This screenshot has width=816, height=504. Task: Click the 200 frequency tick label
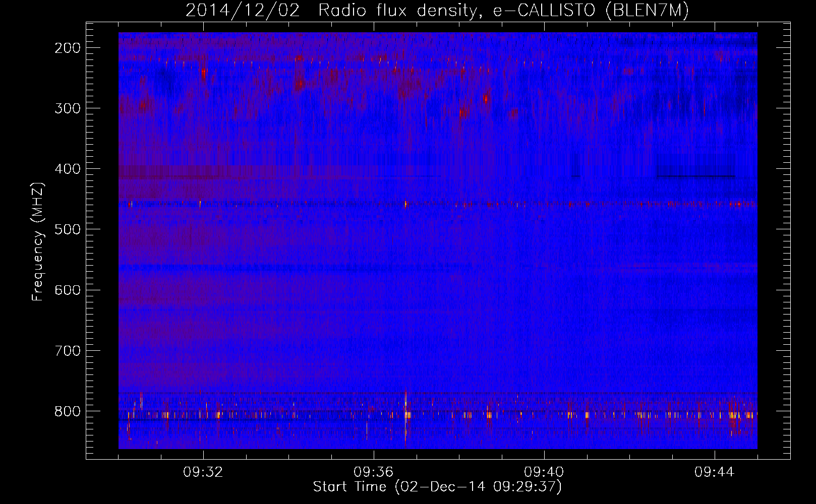[x=68, y=48]
